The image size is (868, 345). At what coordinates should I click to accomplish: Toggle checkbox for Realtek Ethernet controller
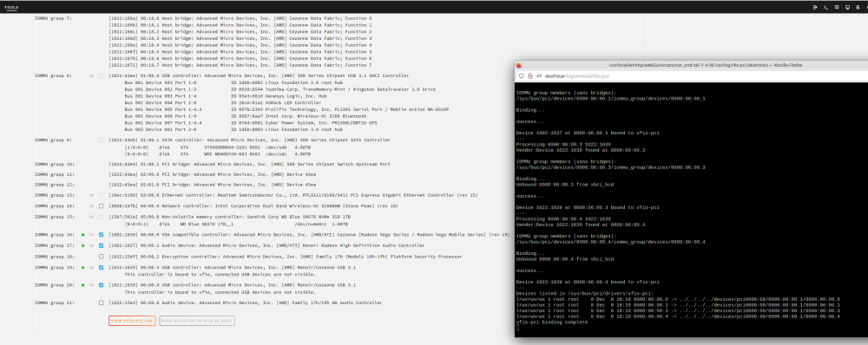tap(102, 195)
